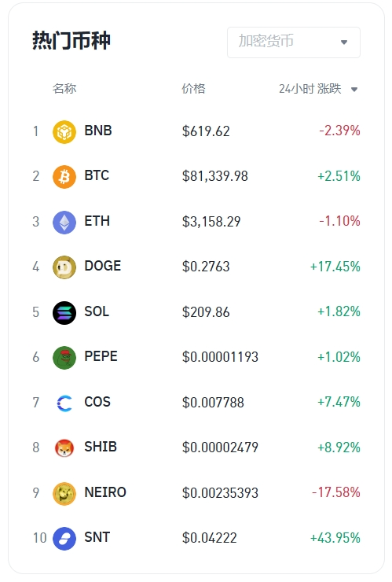Open the NEIRO coin name link

point(105,492)
